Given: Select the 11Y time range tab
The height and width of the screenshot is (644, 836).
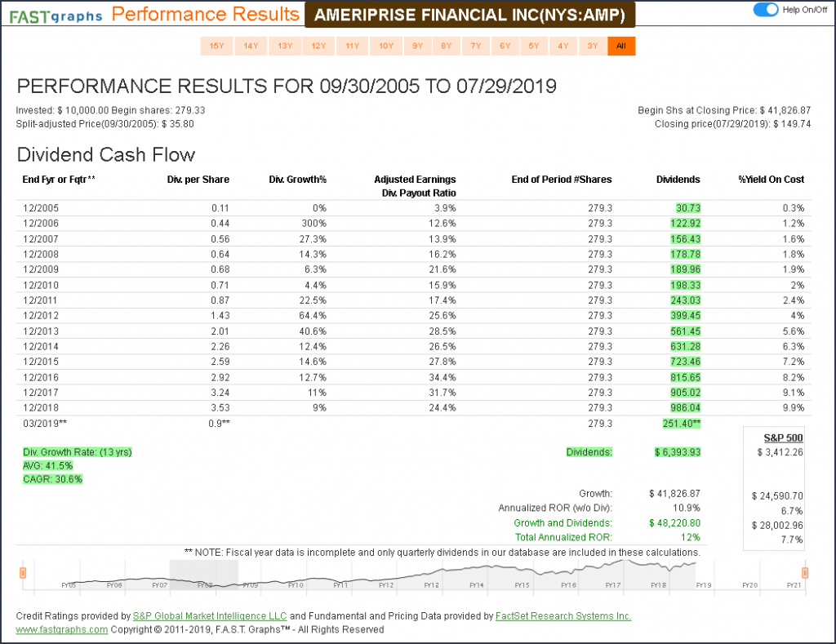Looking at the screenshot, I should [353, 46].
